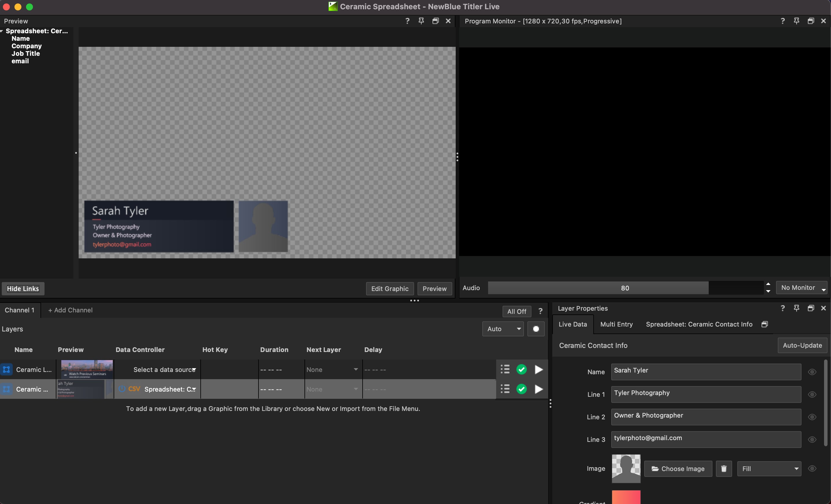Pop out the Spreadsheet Ceramic Contact Info tab
This screenshot has width=831, height=504.
pyautogui.click(x=764, y=324)
